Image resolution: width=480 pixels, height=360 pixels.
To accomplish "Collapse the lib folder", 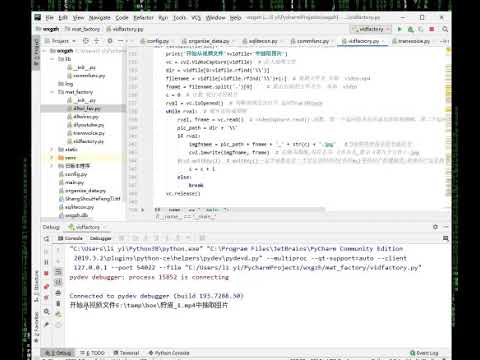I will pyautogui.click(x=52, y=59).
